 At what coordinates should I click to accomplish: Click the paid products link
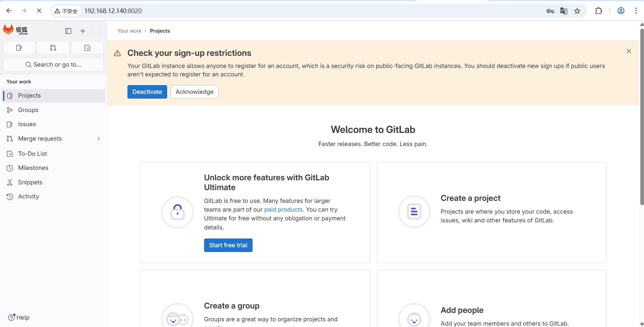[283, 210]
